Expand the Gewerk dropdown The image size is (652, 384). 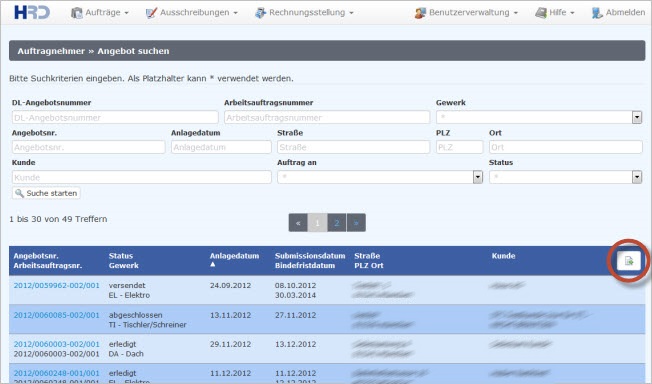pyautogui.click(x=637, y=118)
